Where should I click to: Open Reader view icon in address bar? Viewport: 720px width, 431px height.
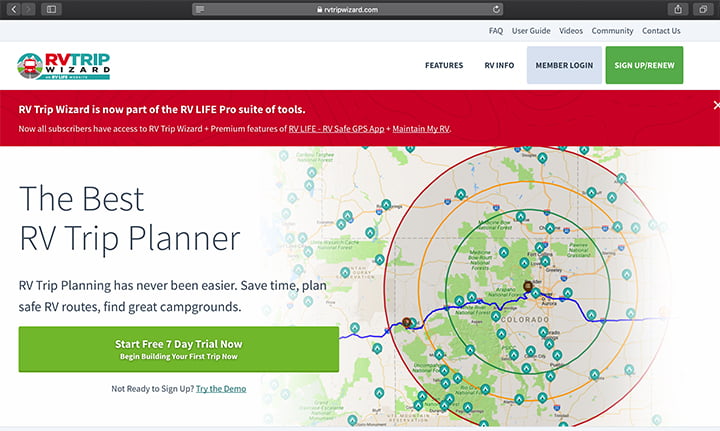pos(200,10)
